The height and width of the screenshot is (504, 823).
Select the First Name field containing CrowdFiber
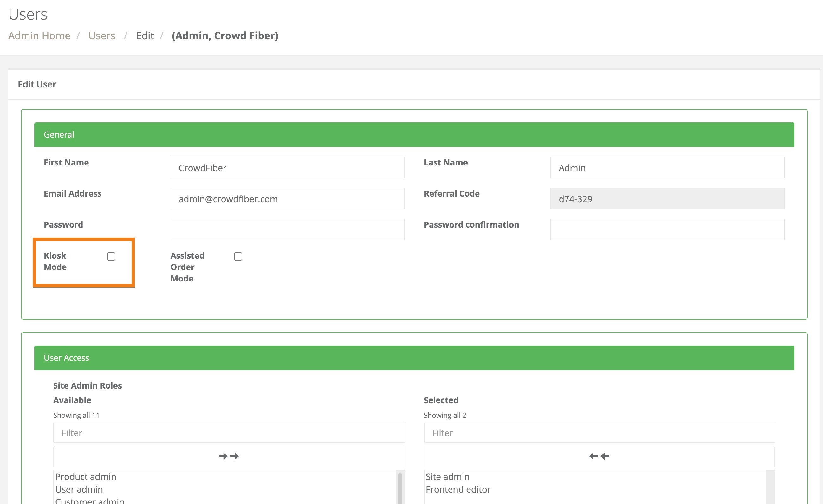point(287,167)
